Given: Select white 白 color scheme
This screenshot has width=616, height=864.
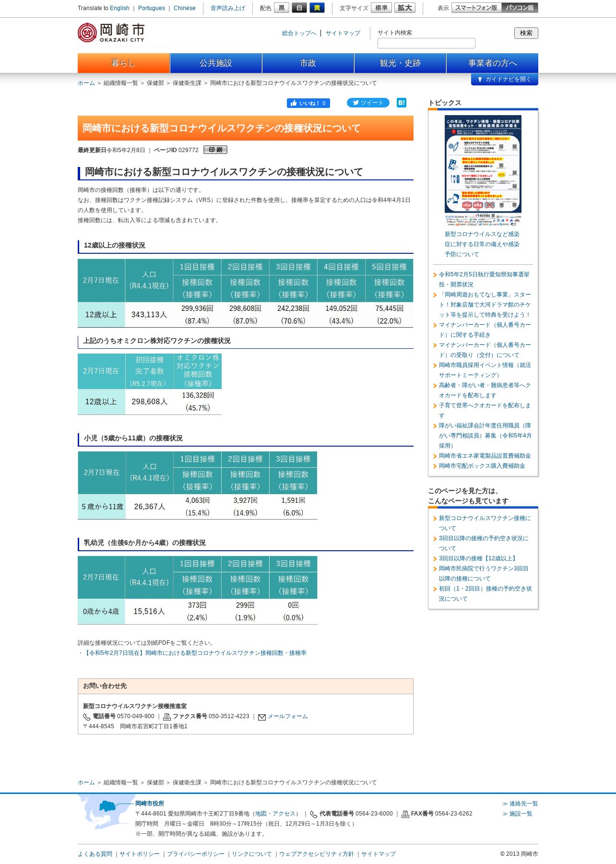Looking at the screenshot, I should [299, 8].
